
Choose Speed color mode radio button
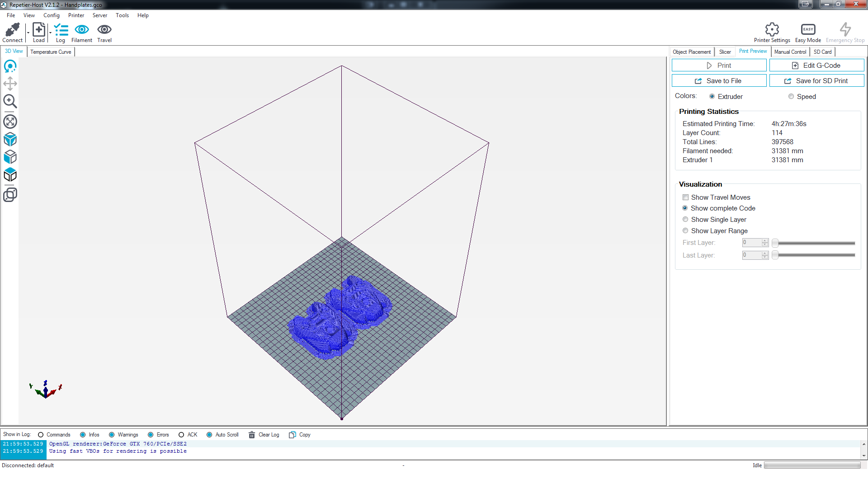click(791, 97)
